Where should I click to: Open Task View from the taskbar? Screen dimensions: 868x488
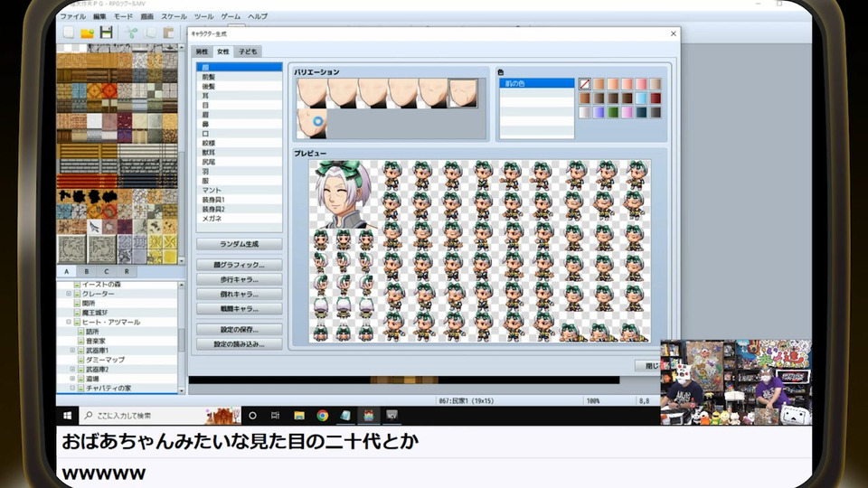275,416
